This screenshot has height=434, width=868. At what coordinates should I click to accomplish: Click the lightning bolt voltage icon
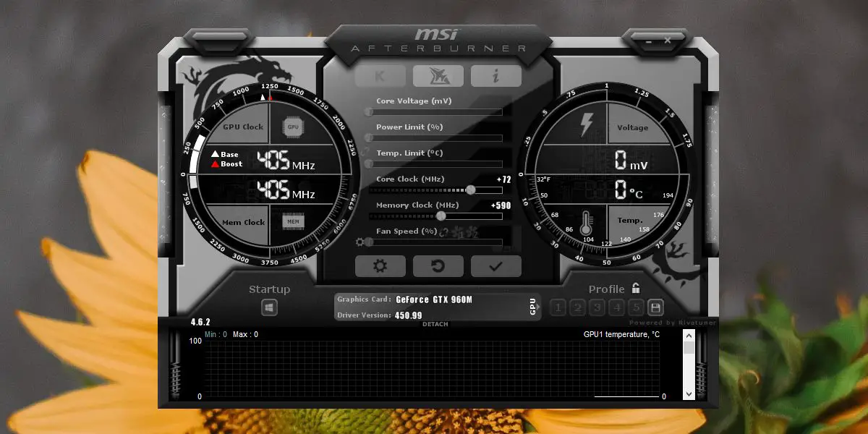(587, 126)
